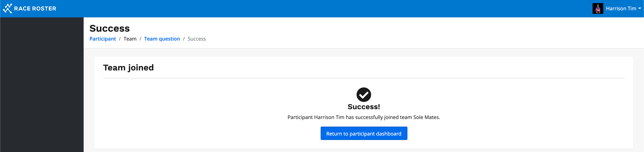Click the bold Success! confirmation text
The width and height of the screenshot is (644, 152).
coord(364,107)
